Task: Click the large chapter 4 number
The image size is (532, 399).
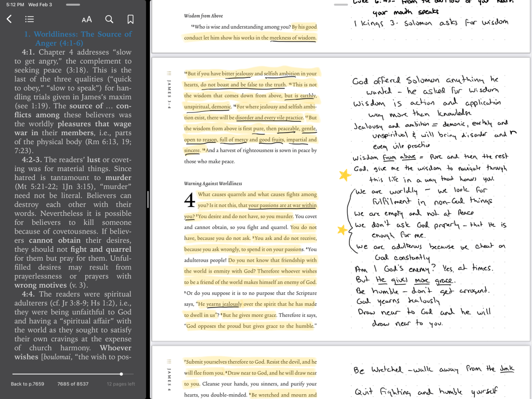Action: (190, 201)
